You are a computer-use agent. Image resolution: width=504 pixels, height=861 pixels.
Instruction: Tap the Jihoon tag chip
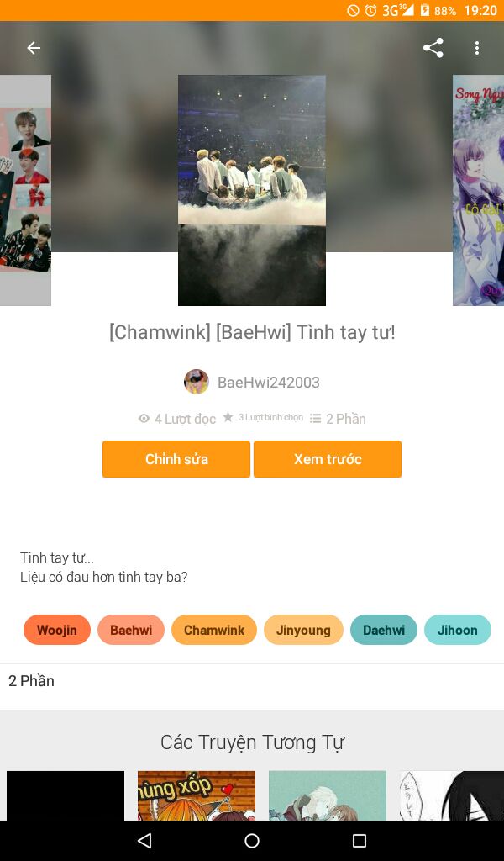[x=458, y=630]
